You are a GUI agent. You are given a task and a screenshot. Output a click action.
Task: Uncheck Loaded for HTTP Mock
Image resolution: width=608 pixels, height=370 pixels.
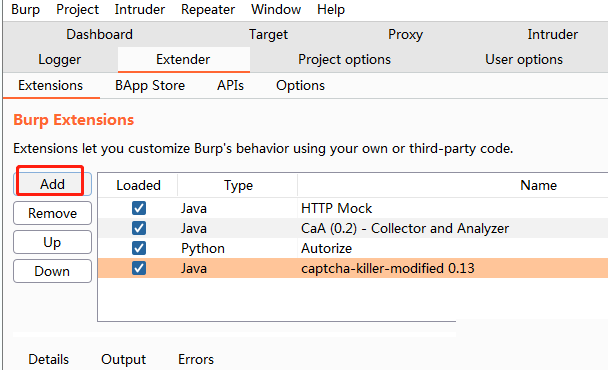click(x=139, y=208)
